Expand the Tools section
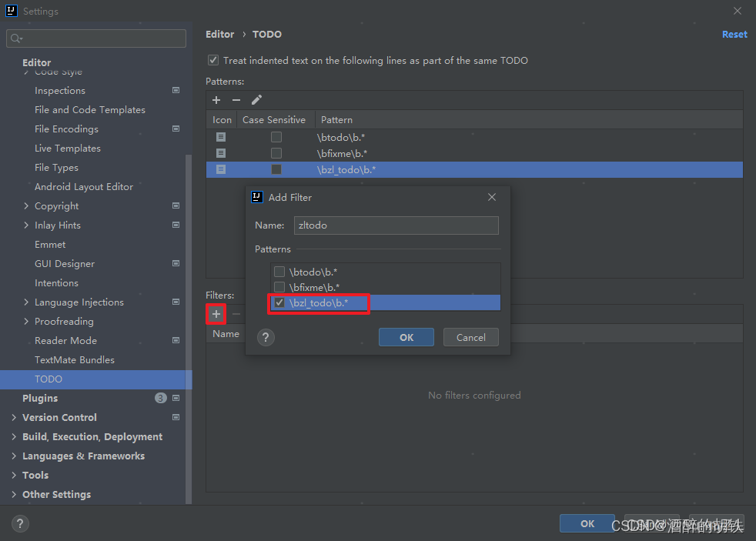 14,475
